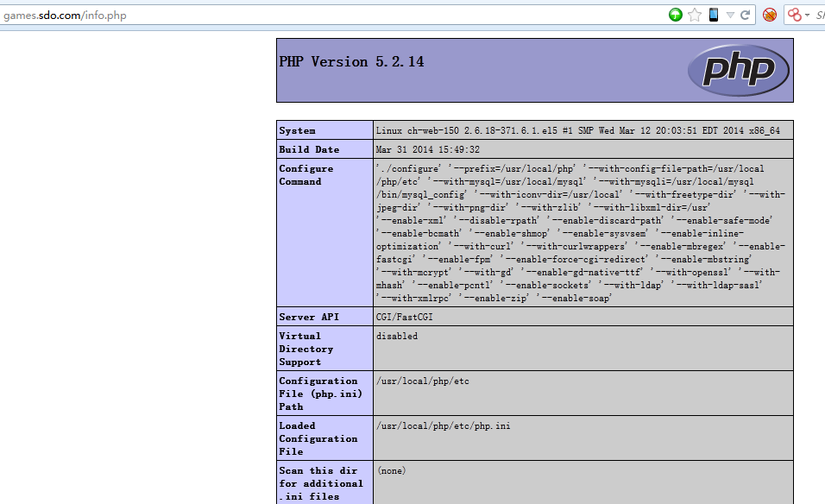This screenshot has width=825, height=504.
Task: Click the crossed-out orange blocker toolbar icon
Action: point(770,15)
